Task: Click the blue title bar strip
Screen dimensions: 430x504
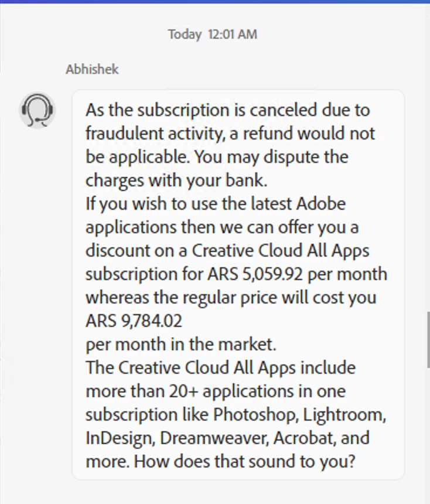Action: click(215, 2)
